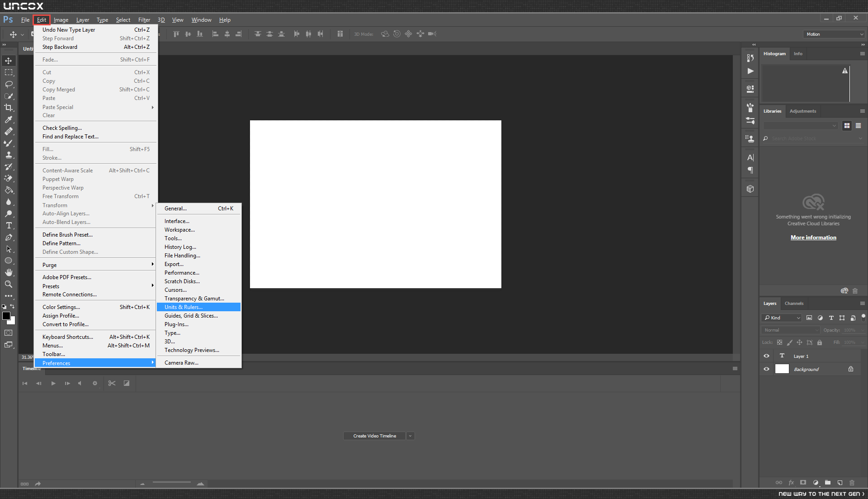The width and height of the screenshot is (868, 499).
Task: Select the Lasso tool
Action: [9, 84]
